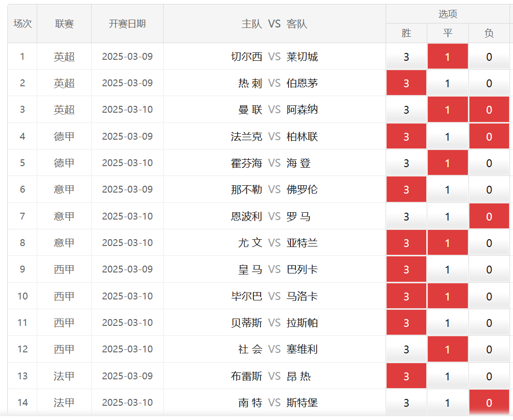Viewport: 513px width, 420px height.
Task: Select loss option 0 for 尤文 VS 亚特兰
Action: (x=489, y=243)
